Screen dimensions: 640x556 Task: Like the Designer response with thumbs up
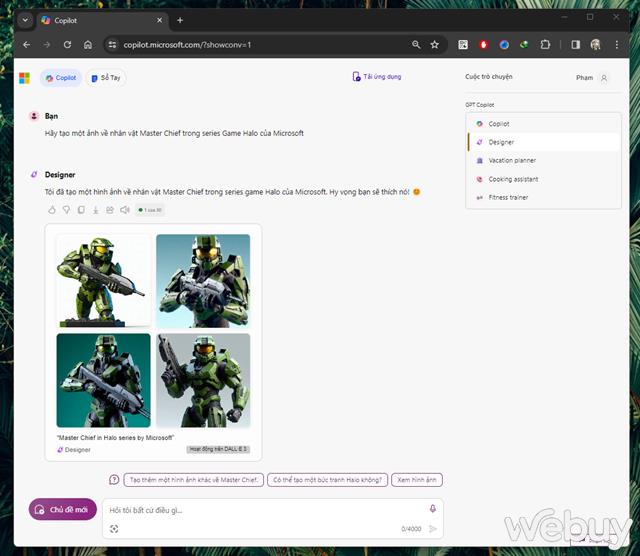click(52, 210)
